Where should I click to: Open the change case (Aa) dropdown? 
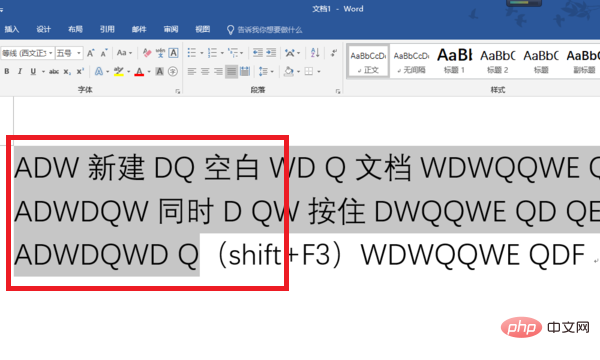pos(124,53)
